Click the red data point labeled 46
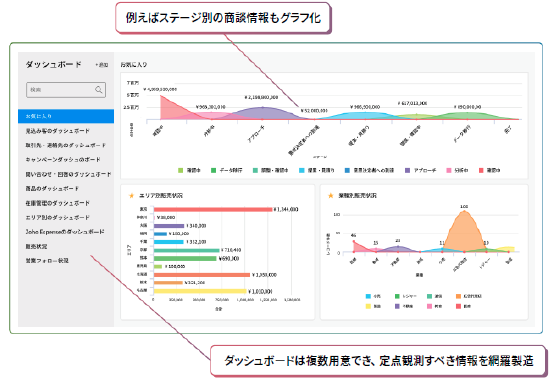The height and width of the screenshot is (387, 560). click(354, 242)
